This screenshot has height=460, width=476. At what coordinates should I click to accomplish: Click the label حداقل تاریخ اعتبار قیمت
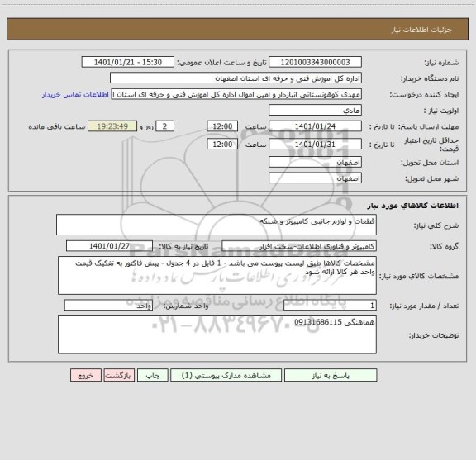(x=431, y=145)
